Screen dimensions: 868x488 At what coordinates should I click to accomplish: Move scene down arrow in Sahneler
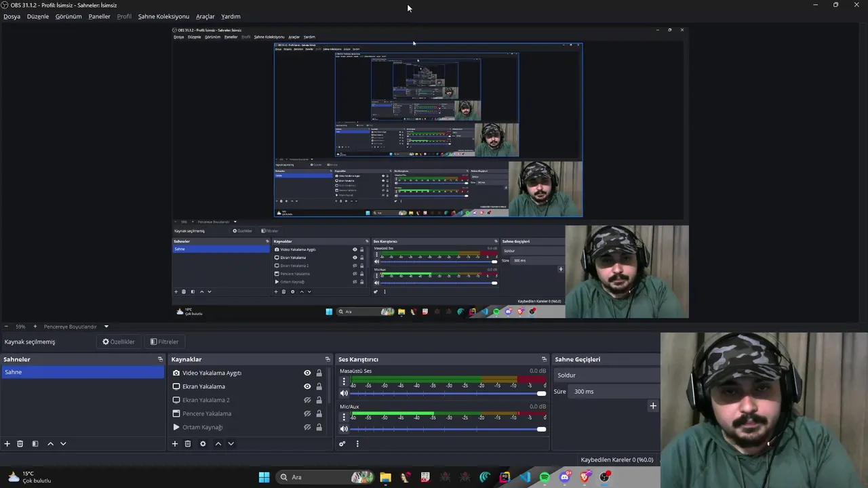pos(63,444)
